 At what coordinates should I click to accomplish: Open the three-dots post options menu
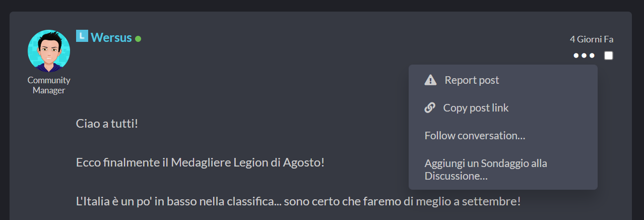point(584,56)
